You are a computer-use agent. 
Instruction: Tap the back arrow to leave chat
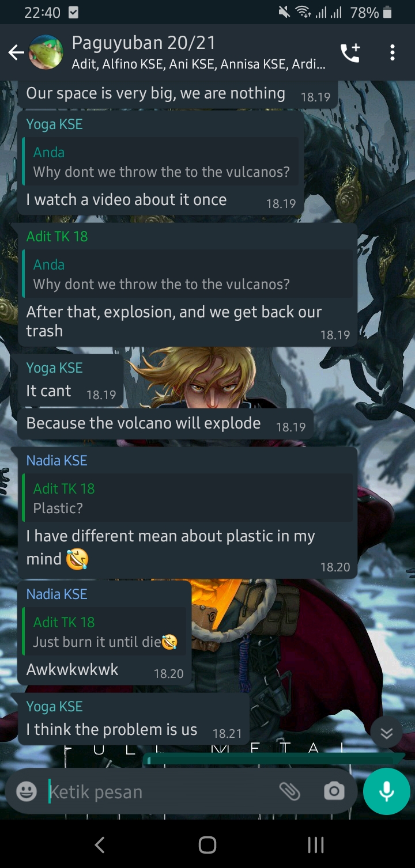pos(16,53)
